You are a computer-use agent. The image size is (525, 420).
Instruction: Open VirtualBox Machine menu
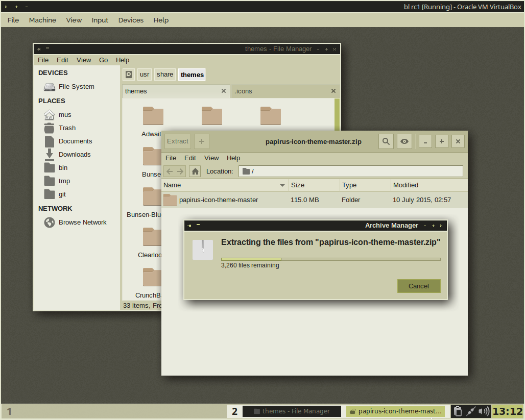click(42, 20)
